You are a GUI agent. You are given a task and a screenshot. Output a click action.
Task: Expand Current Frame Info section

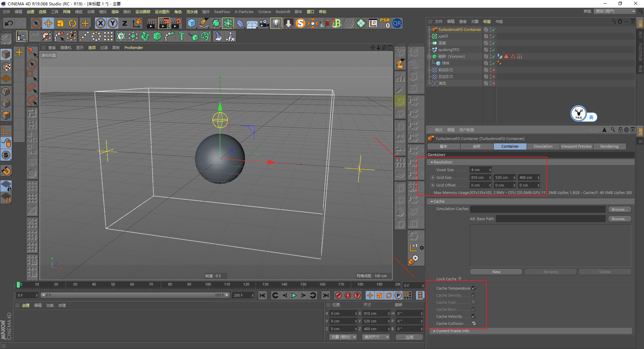point(434,331)
